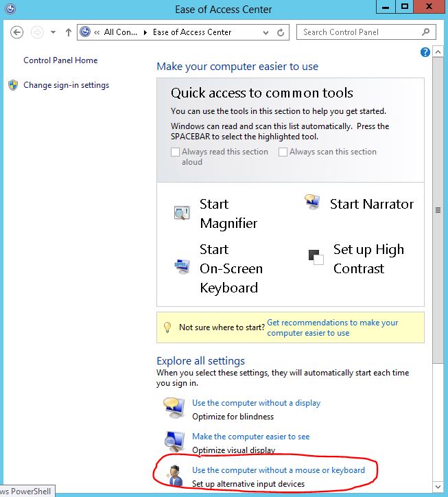Click the window system menu icon in title bar
448x497 pixels.
point(10,8)
